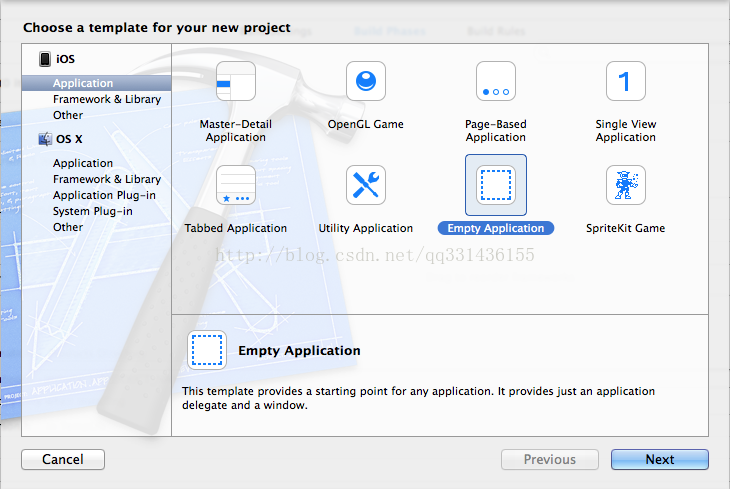Choose the Tabbed Application template icon
Image resolution: width=730 pixels, height=489 pixels.
click(236, 185)
